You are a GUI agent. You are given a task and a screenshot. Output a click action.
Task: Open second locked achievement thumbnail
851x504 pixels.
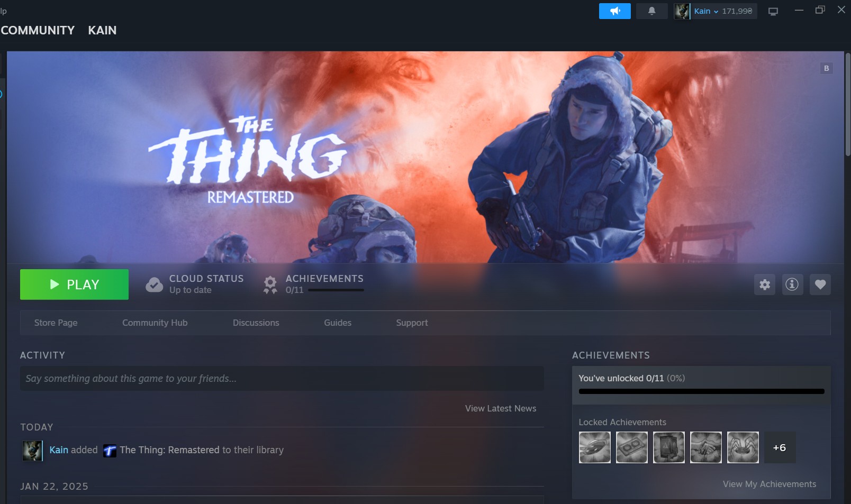coord(632,447)
